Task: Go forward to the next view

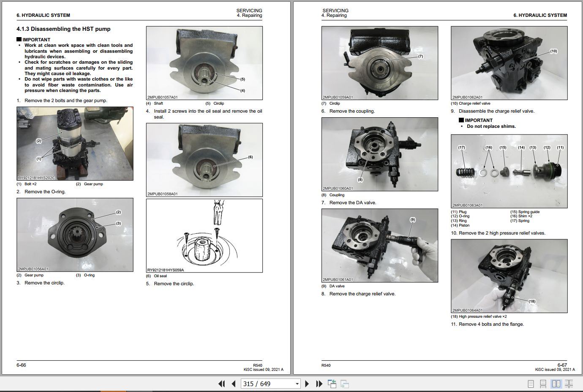Action: (344, 384)
